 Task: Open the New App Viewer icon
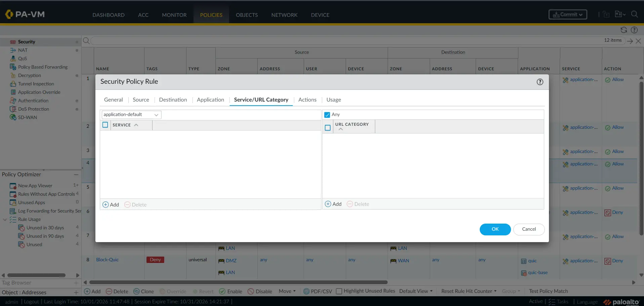pyautogui.click(x=13, y=186)
